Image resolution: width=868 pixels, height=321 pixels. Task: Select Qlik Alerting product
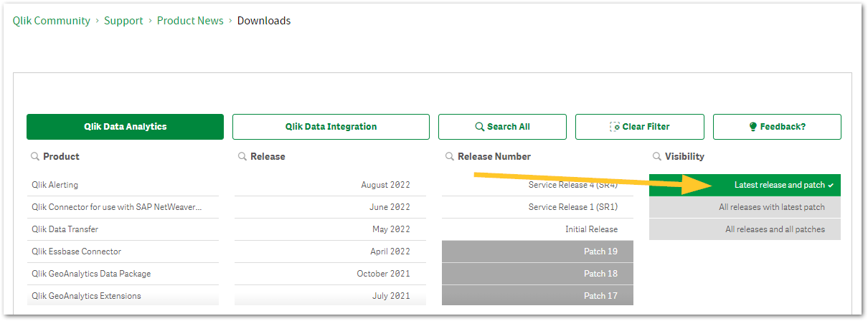123,185
